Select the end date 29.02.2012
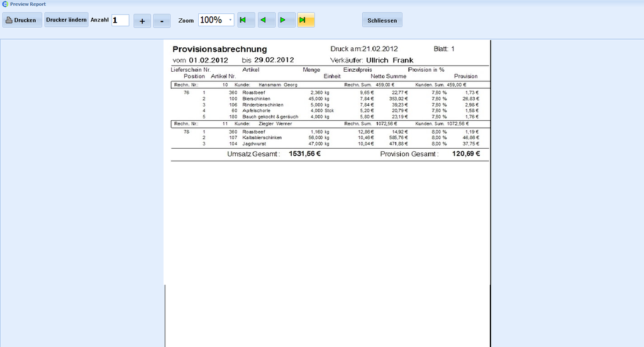The width and height of the screenshot is (644, 347). (x=274, y=60)
